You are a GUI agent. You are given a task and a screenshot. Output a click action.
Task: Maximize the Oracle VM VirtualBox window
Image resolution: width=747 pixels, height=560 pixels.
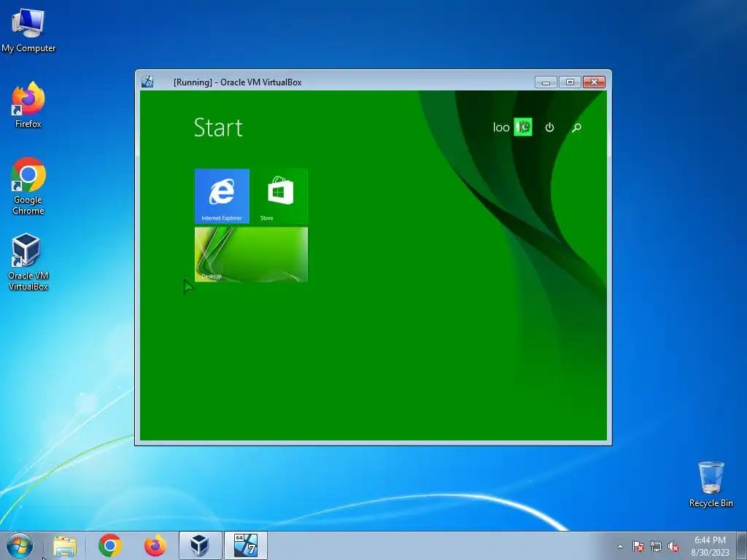[x=570, y=82]
